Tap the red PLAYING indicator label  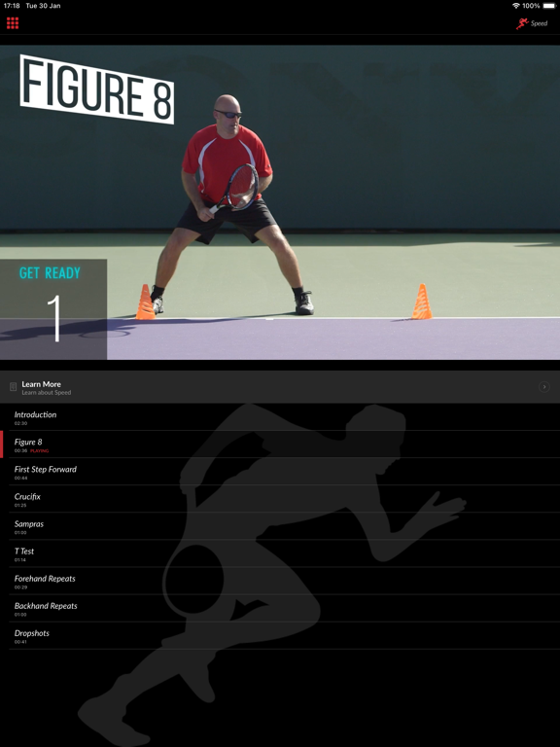[40, 450]
